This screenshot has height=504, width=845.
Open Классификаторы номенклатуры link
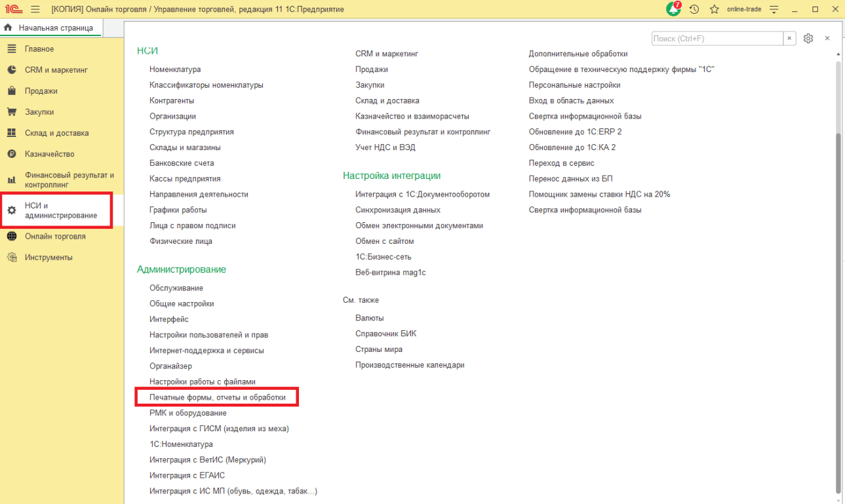point(206,85)
